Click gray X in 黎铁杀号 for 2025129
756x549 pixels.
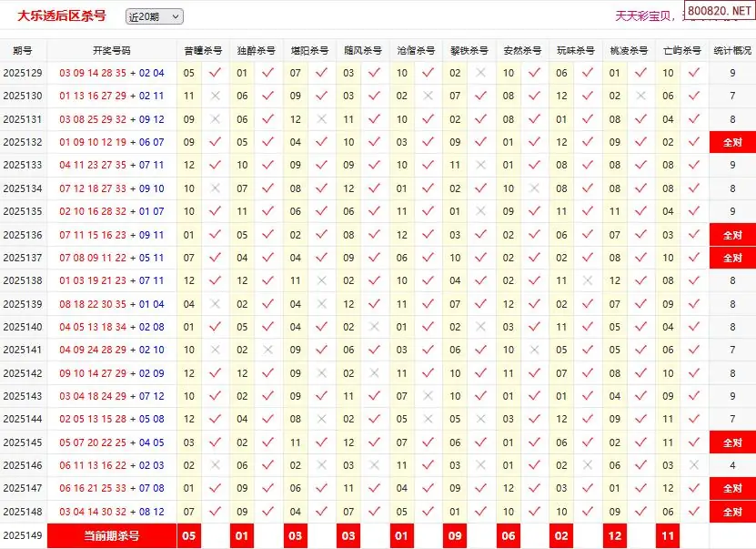[480, 73]
